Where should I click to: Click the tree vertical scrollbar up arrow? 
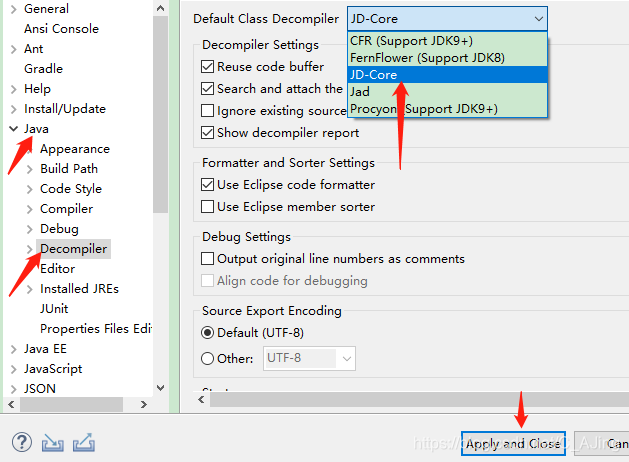click(160, 8)
